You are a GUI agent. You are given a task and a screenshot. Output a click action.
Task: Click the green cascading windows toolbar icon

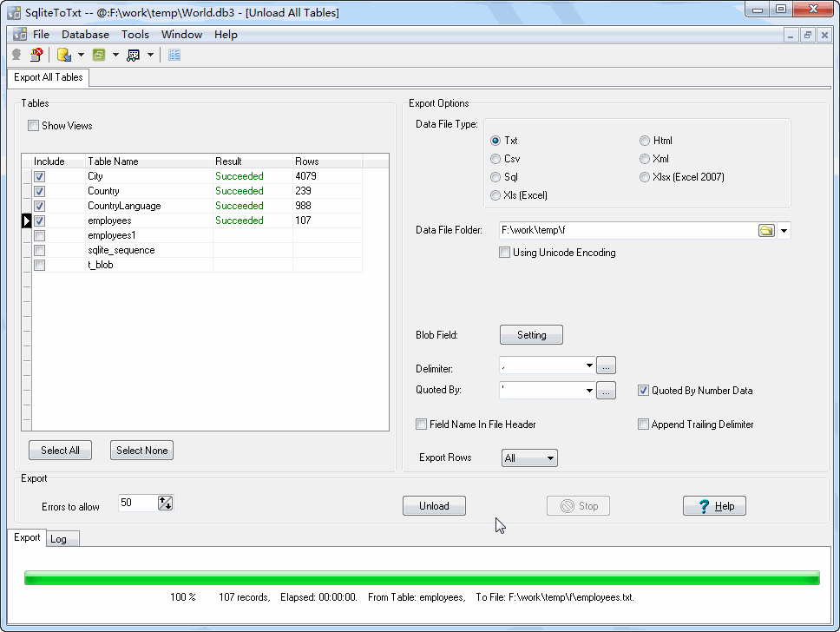[x=99, y=55]
